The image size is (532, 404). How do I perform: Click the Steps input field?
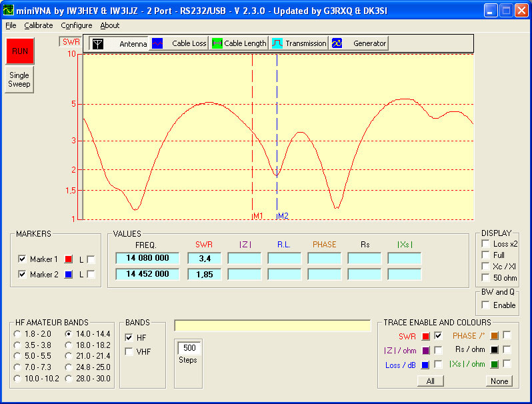(189, 348)
